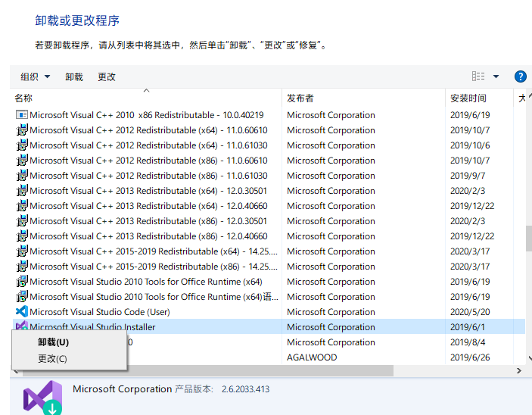Screen dimensions: 532x415
Task: Click icon of Visual C++ 2010 x86 Redistributable
Action: [x=22, y=115]
